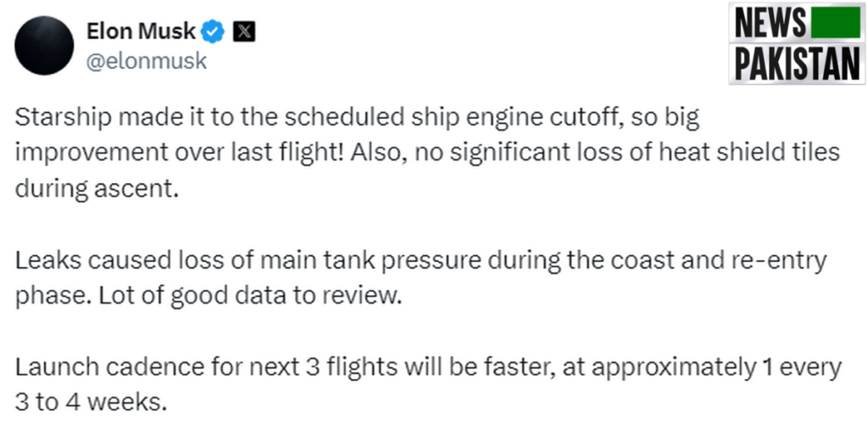Click the paragraph beginning 'Leaks caused loss'
The height and width of the screenshot is (429, 868).
pyautogui.click(x=420, y=278)
